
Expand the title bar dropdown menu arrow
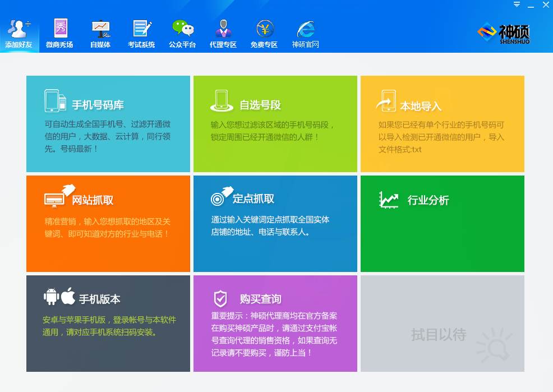click(517, 4)
